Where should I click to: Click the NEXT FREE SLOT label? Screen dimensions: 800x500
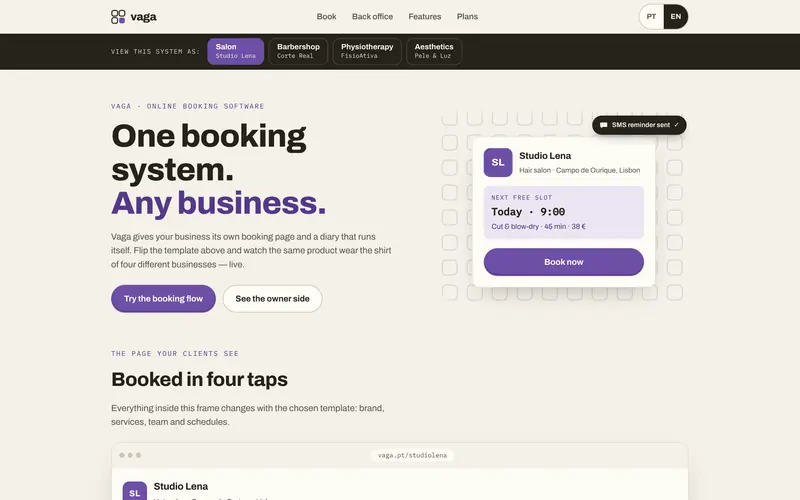pos(521,197)
